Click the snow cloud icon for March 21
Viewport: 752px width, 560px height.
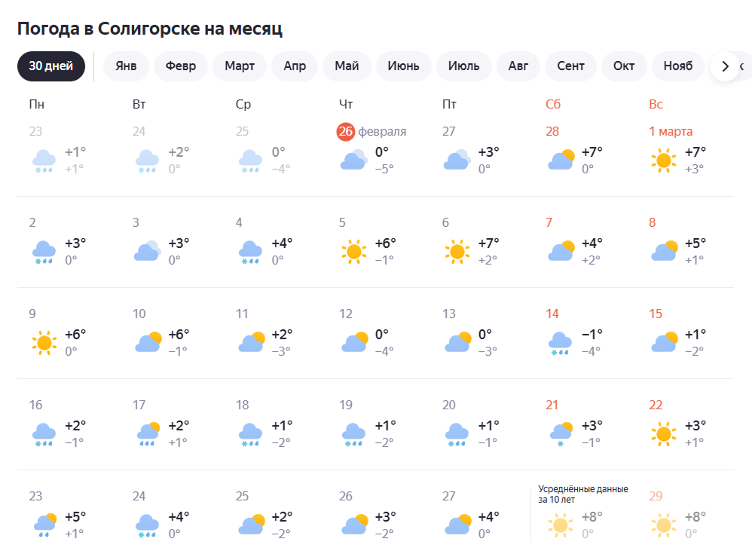coord(561,433)
